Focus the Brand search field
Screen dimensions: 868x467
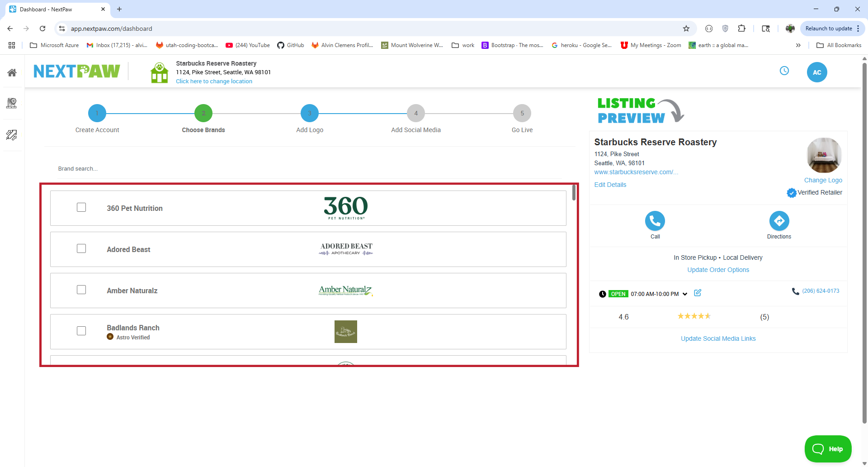(x=310, y=169)
